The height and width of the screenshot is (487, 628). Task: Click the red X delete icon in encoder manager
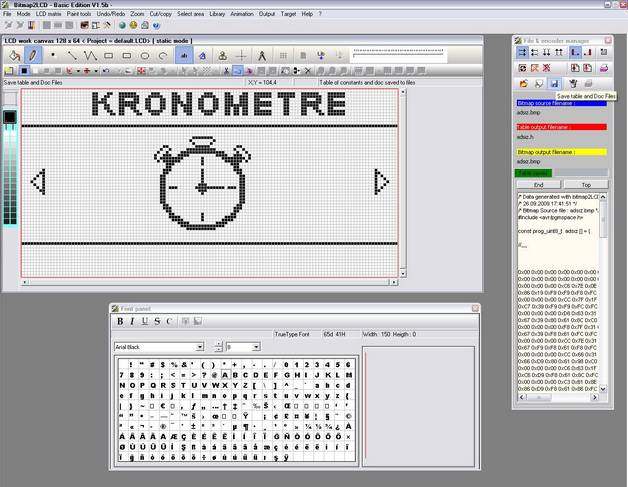(547, 68)
